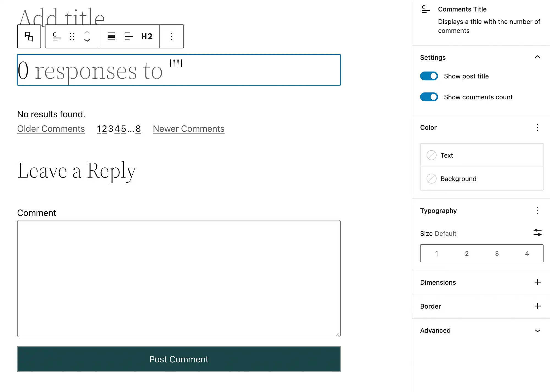
Task: Click inside the Comment input field
Action: (x=179, y=278)
